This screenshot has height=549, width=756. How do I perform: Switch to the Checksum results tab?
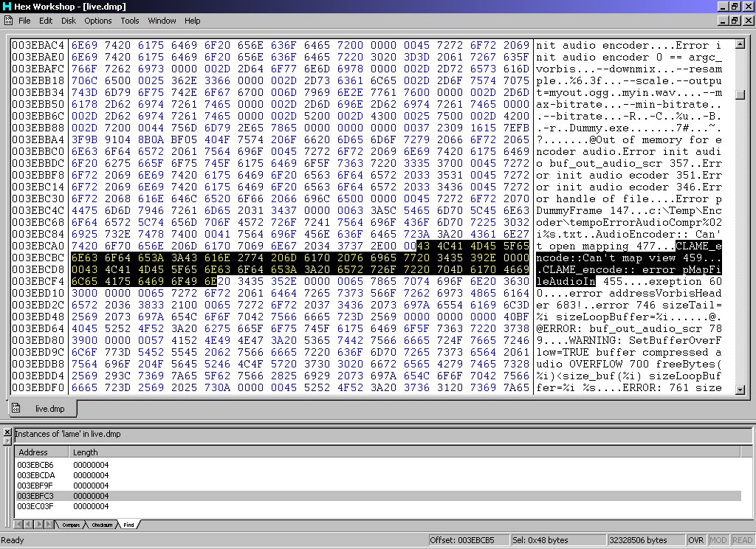pyautogui.click(x=102, y=525)
